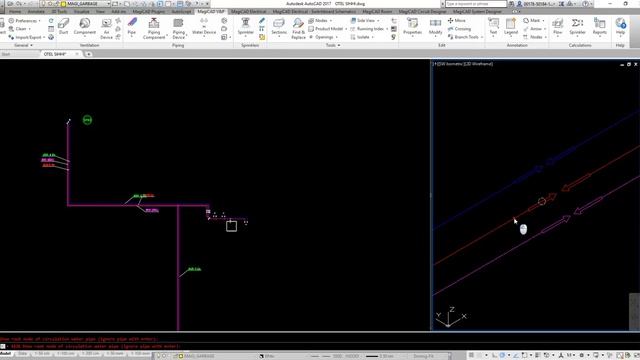Select the Crossing command
Image resolution: width=640 pixels, height=360 pixels.
coord(459,29)
